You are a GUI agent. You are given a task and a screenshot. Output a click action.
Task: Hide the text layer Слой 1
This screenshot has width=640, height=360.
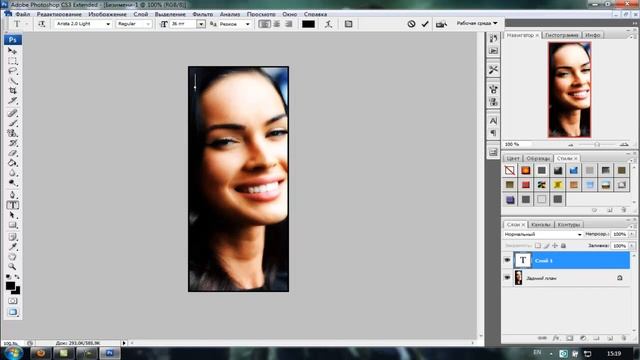(x=507, y=260)
